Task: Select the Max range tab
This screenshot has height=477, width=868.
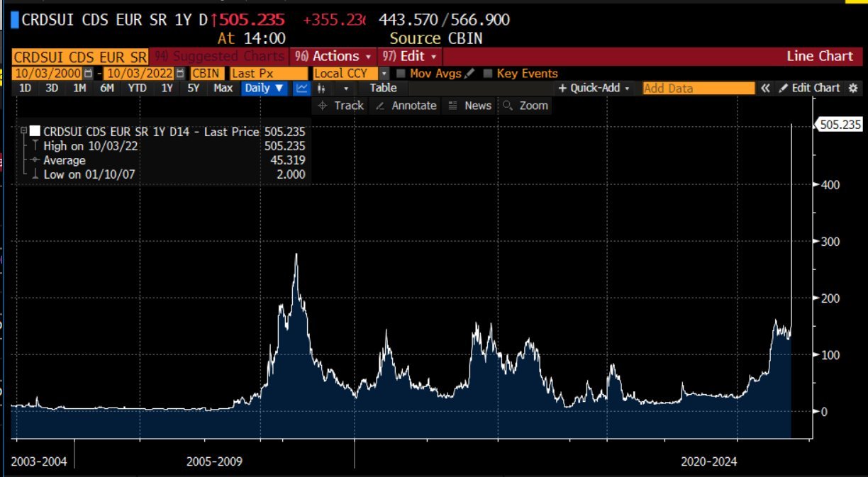Action: [x=223, y=88]
